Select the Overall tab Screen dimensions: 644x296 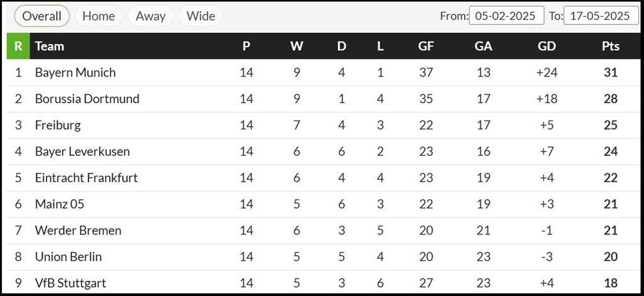pyautogui.click(x=42, y=16)
